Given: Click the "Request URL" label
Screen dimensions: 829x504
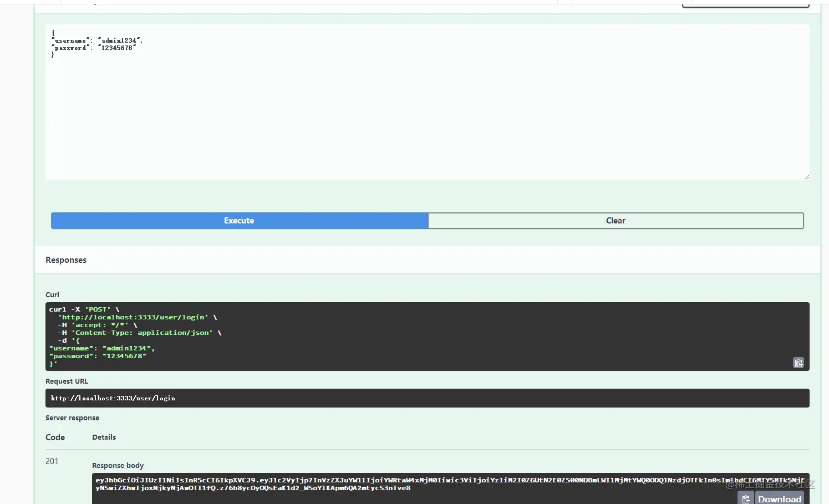Looking at the screenshot, I should [x=67, y=381].
